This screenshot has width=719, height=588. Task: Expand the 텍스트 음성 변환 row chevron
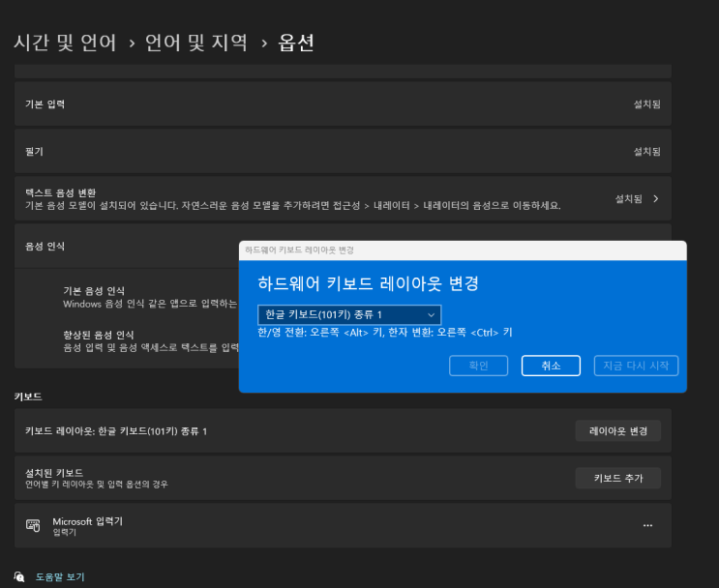656,198
